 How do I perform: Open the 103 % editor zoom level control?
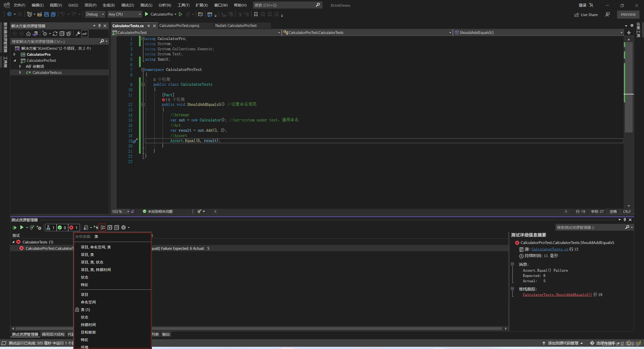click(120, 212)
